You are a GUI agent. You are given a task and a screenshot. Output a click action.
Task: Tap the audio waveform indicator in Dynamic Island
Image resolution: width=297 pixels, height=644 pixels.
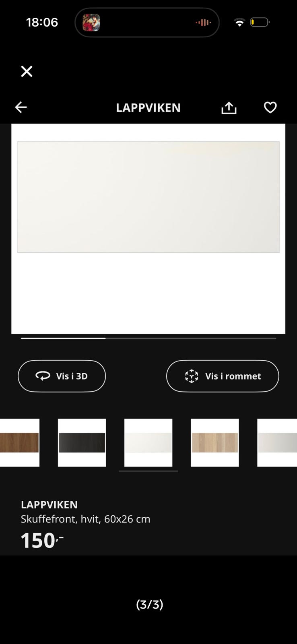(203, 23)
